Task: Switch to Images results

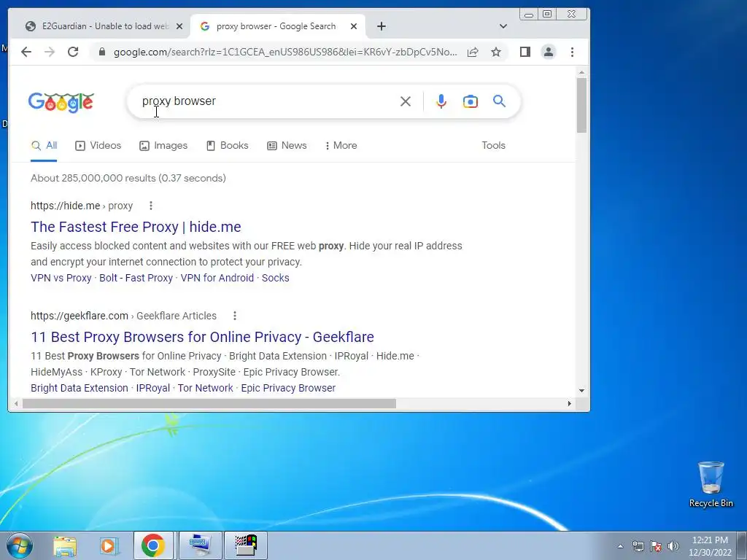Action: coord(163,146)
